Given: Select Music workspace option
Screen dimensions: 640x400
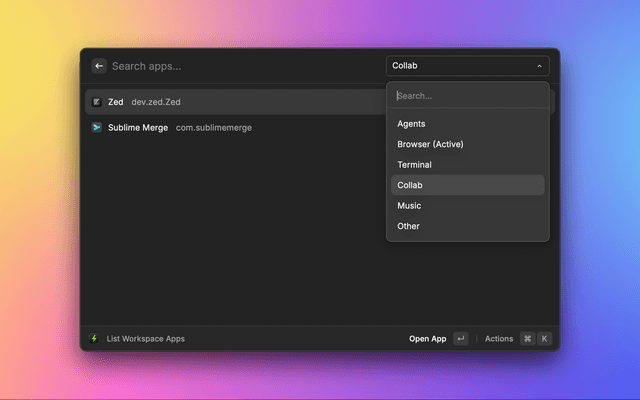Looking at the screenshot, I should click(467, 205).
